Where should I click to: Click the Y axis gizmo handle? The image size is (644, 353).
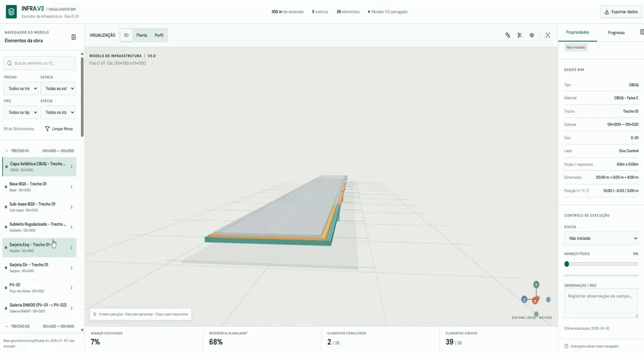(x=536, y=284)
